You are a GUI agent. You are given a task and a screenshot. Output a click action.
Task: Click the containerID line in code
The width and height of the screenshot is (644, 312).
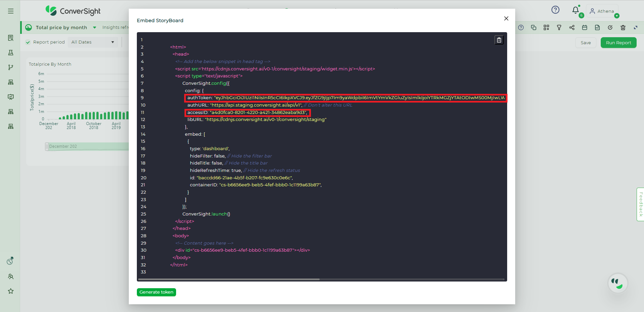[256, 185]
